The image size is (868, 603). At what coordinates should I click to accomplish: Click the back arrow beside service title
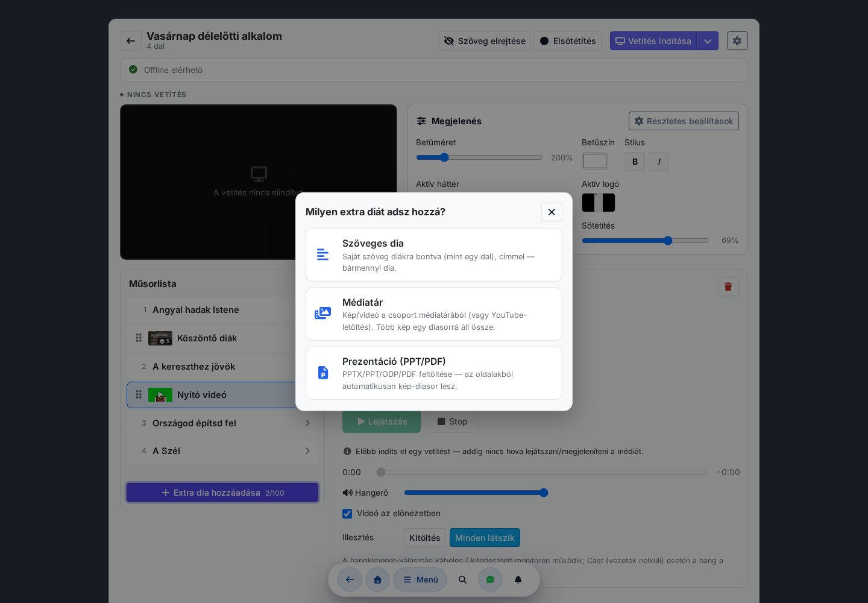tap(131, 41)
